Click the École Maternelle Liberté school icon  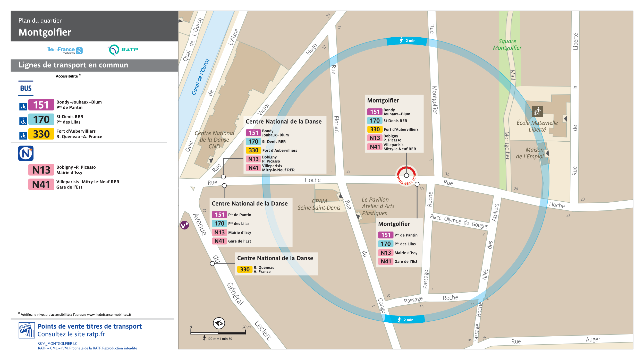[537, 112]
